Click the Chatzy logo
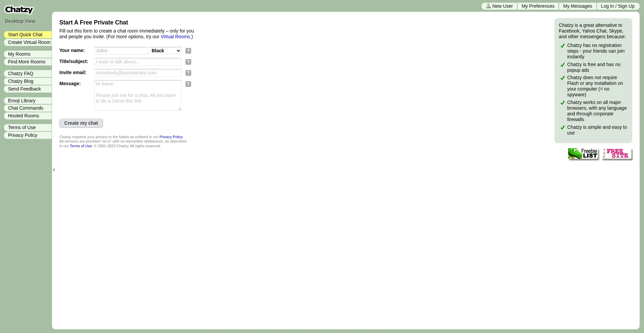This screenshot has width=644, height=333. (x=19, y=9)
